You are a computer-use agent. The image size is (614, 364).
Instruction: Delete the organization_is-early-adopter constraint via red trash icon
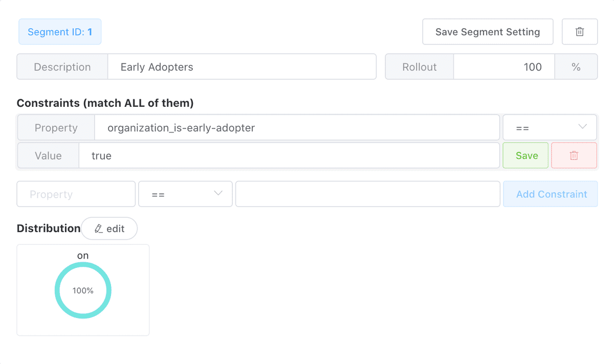(574, 155)
